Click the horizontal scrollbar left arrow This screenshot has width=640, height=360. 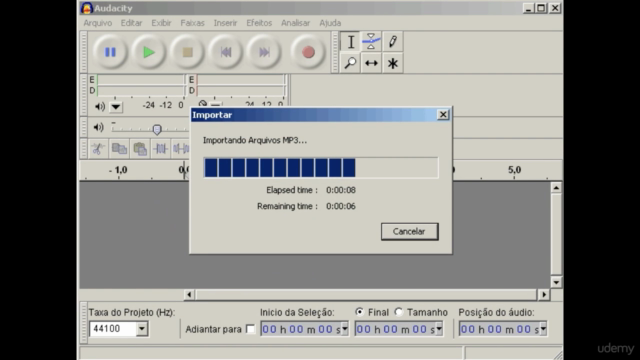point(189,294)
